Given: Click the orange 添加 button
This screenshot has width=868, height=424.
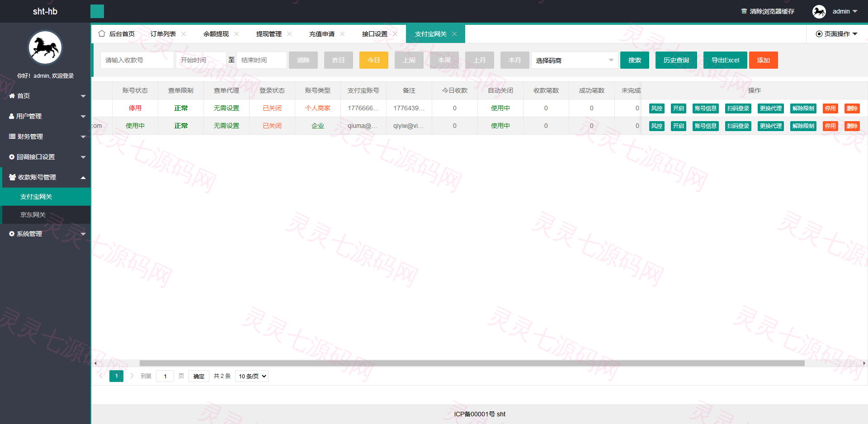Looking at the screenshot, I should (764, 60).
